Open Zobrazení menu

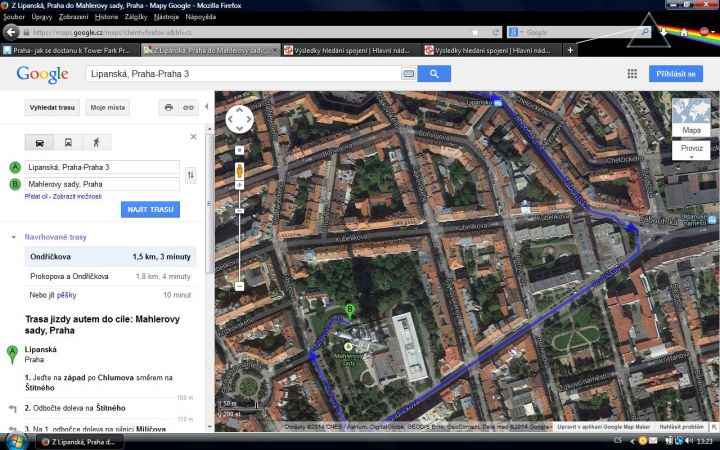point(73,17)
